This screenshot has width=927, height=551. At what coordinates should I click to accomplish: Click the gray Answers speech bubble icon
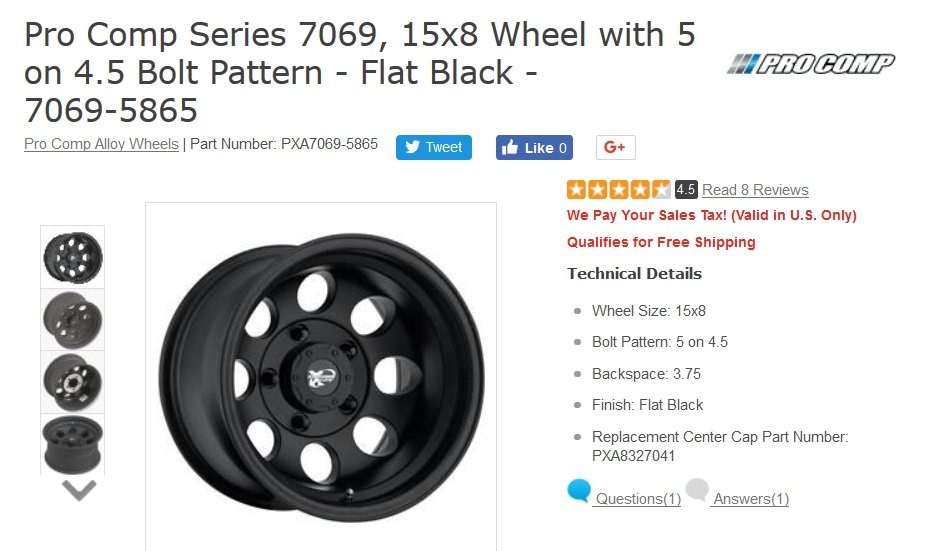[x=697, y=491]
